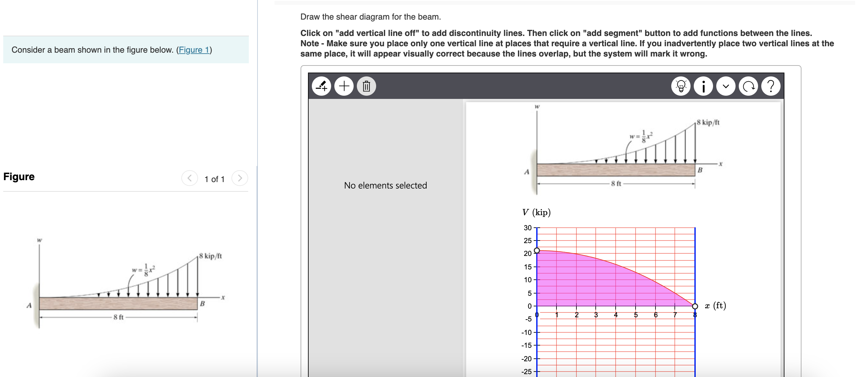868x377 pixels.
Task: Click the left blue vertical line at x zero
Action: (537, 286)
